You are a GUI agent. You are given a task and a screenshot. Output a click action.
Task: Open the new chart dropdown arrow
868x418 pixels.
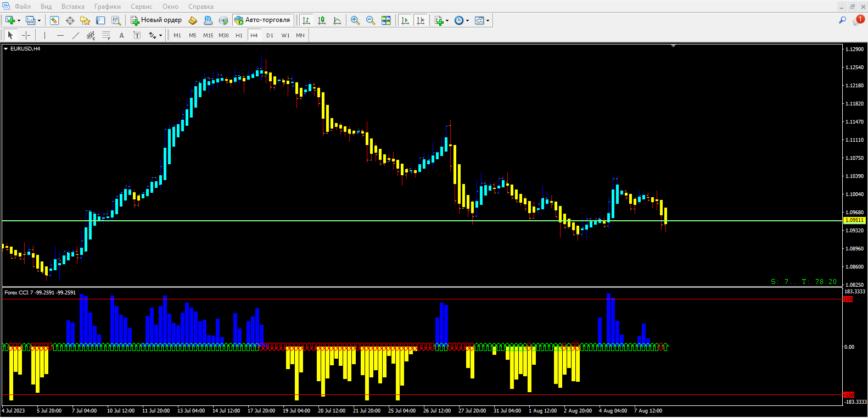click(19, 20)
